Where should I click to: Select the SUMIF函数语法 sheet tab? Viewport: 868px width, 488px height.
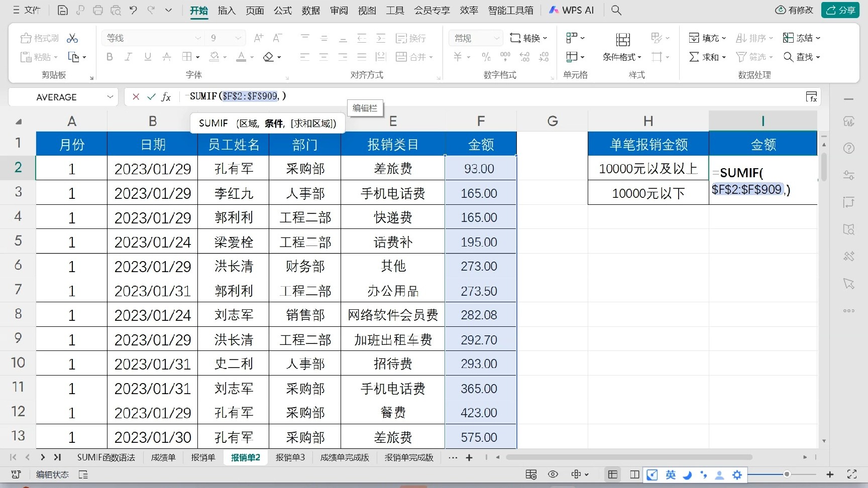106,457
